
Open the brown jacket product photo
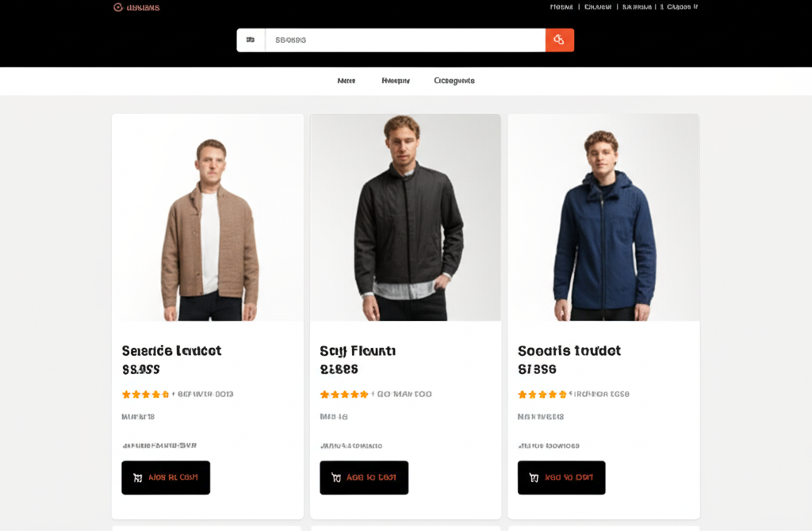click(208, 218)
